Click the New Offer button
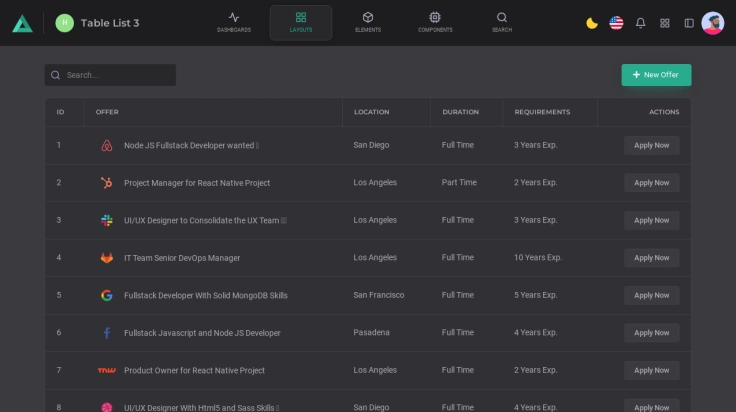Viewport: 736px width, 412px height. pyautogui.click(x=656, y=75)
